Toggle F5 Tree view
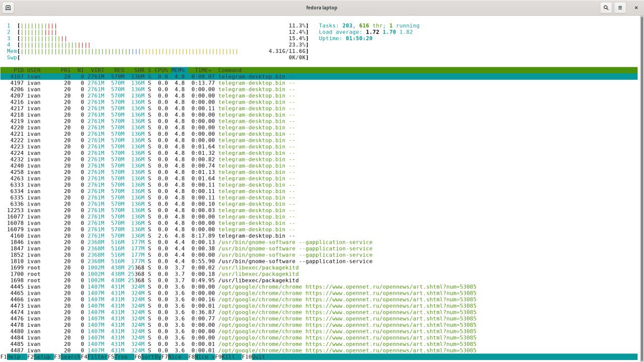The image size is (644, 362). coord(121,356)
